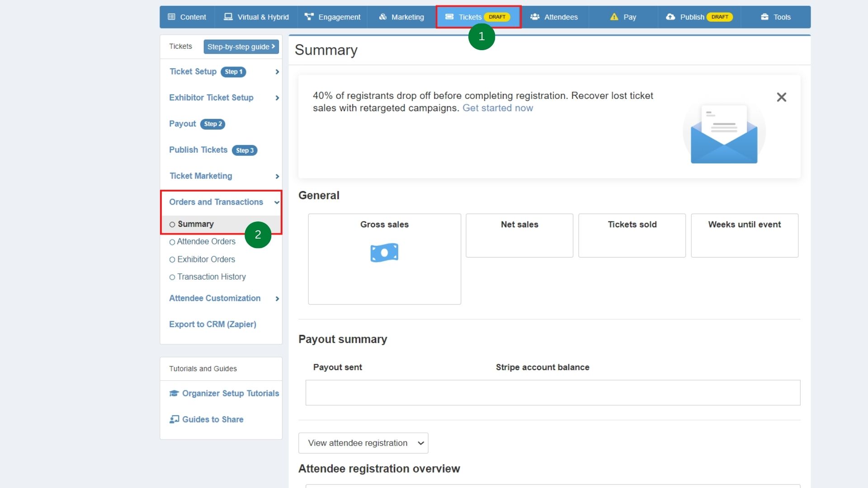Click the Gross sales money icon

pos(384,253)
